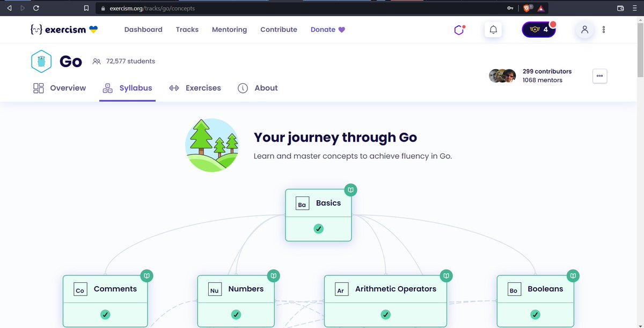Open the browser hamburger menu
Image resolution: width=644 pixels, height=328 pixels.
(635, 8)
